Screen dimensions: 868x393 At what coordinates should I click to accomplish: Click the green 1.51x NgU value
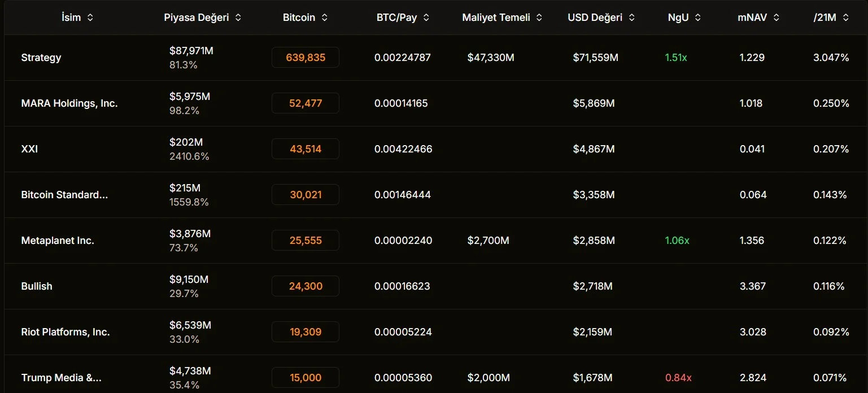(676, 58)
